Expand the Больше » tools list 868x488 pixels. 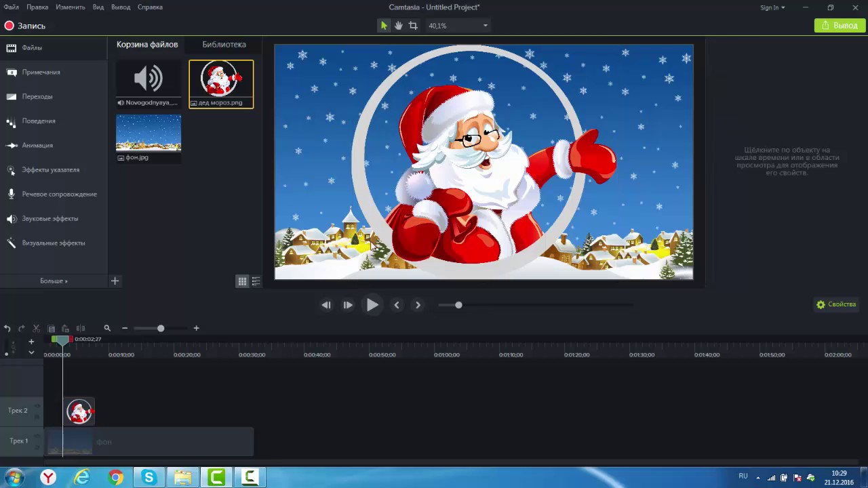54,281
